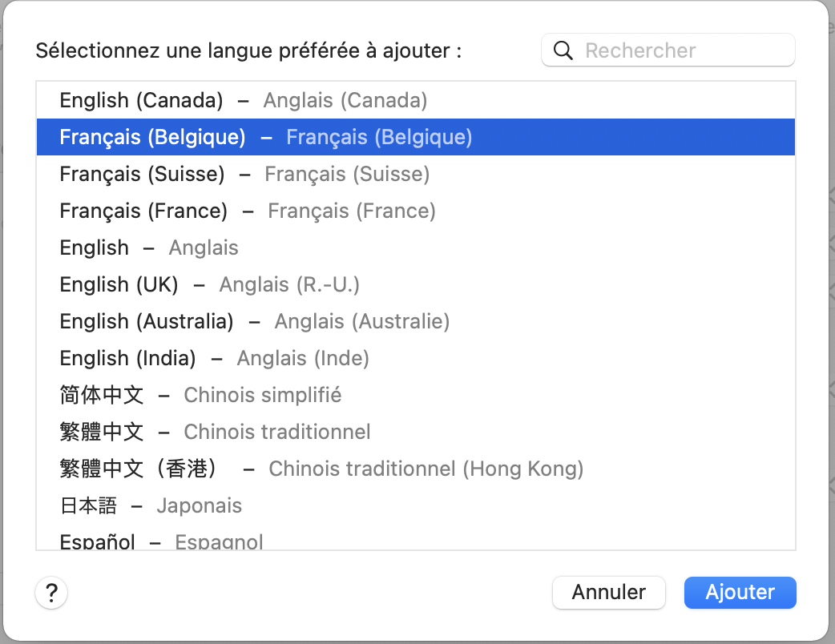Click the magnifying glass search icon

tap(563, 50)
